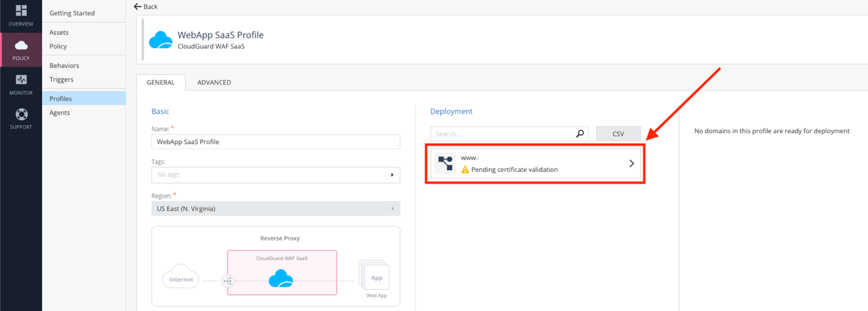Click the Web App icon in diagram
868x311 pixels.
coord(375,276)
